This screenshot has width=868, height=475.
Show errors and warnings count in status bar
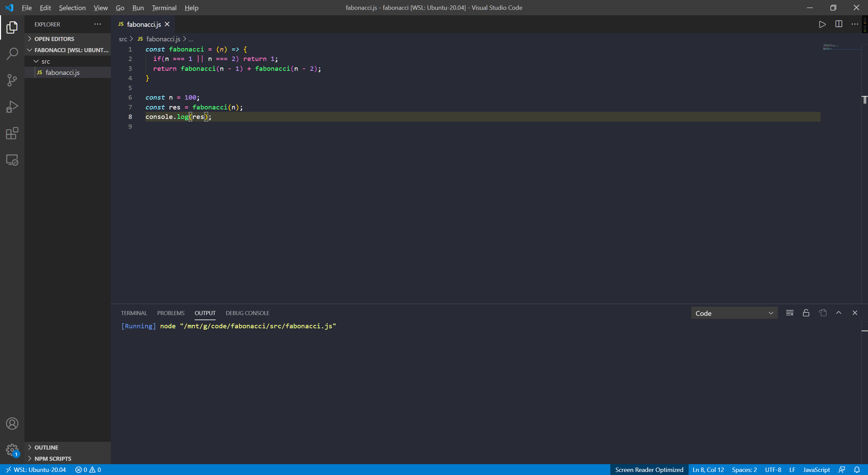point(88,470)
